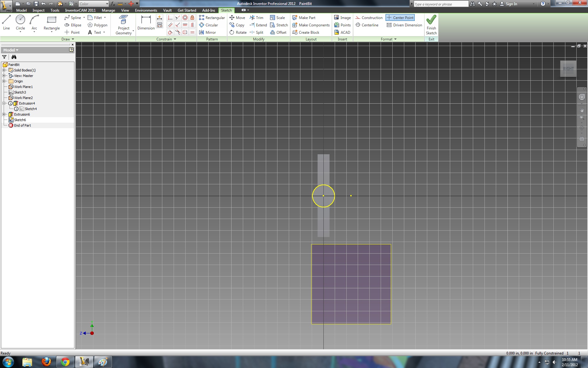This screenshot has width=588, height=368.
Task: Select the Arc draw tool
Action: (34, 23)
